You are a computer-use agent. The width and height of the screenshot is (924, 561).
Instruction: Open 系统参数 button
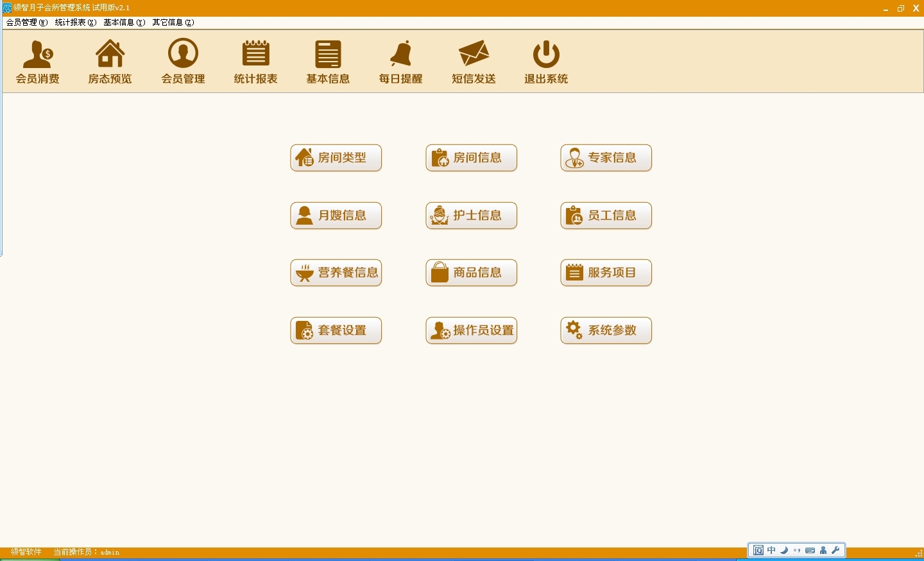[x=606, y=331]
